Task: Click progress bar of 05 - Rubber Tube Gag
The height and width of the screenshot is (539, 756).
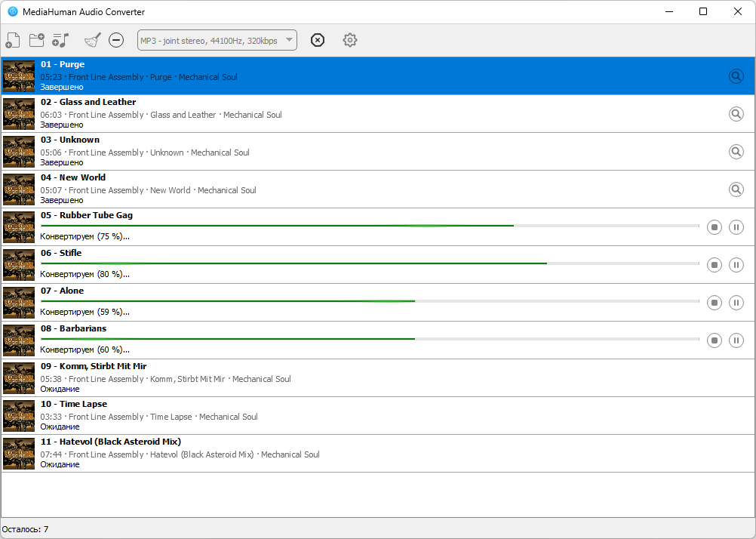Action: pos(370,226)
